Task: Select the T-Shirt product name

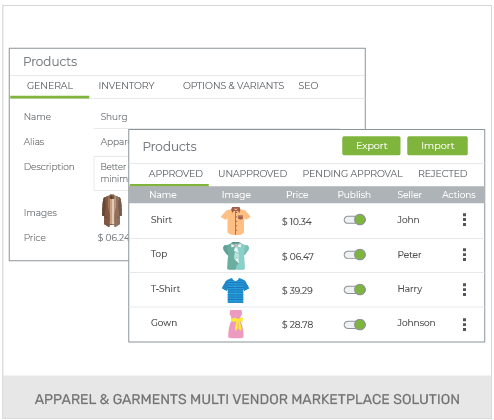Action: click(x=165, y=289)
